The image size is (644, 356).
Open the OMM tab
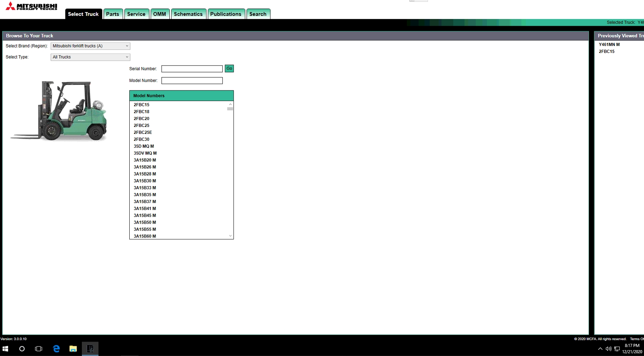coord(159,14)
